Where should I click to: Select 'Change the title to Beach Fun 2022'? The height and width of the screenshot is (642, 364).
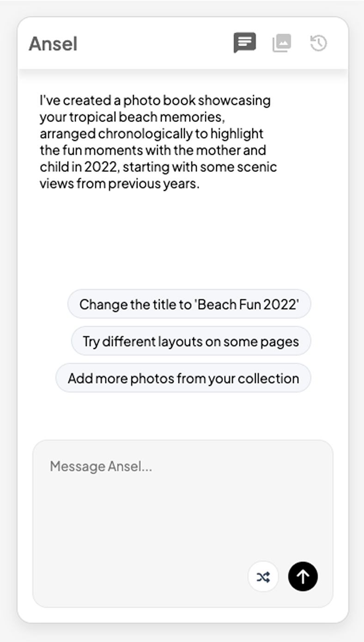pyautogui.click(x=189, y=304)
